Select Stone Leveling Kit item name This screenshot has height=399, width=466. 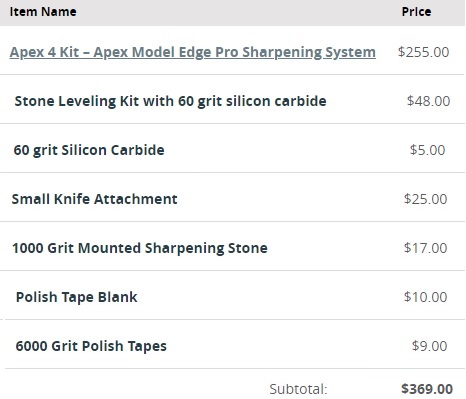click(x=170, y=101)
